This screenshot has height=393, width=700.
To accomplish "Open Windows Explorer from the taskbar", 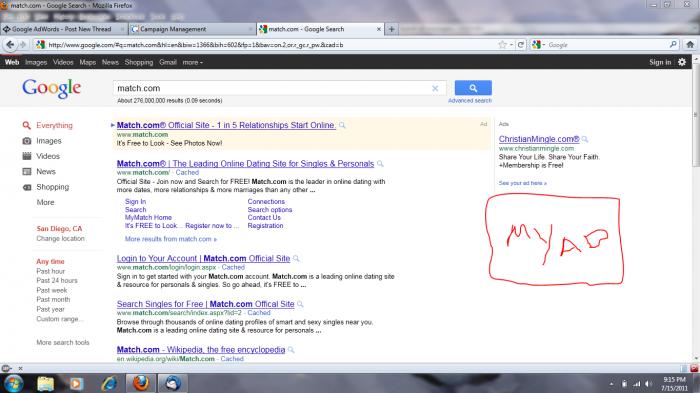I will [46, 383].
